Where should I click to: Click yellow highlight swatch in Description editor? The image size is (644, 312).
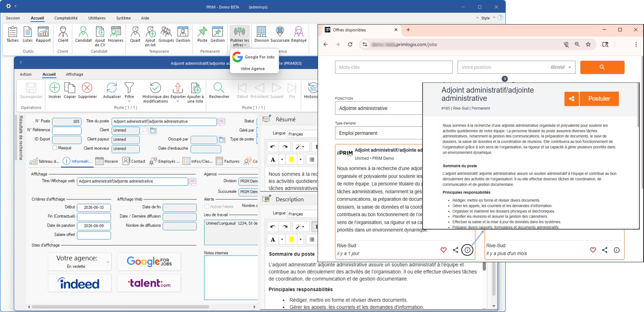point(291,239)
